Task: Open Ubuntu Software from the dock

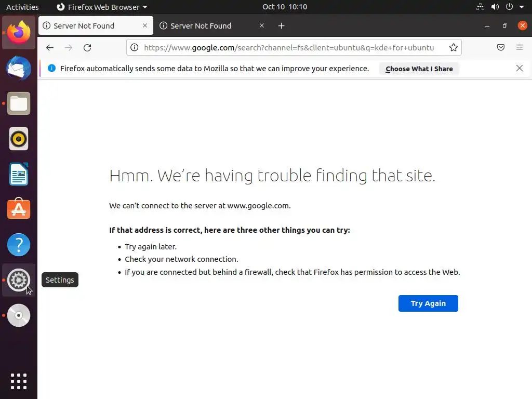Action: click(x=19, y=209)
